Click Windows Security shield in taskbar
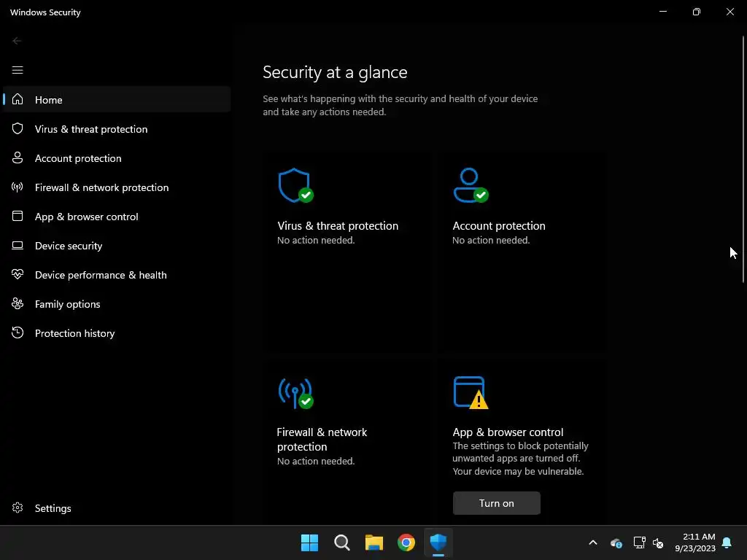This screenshot has width=747, height=560. [438, 542]
